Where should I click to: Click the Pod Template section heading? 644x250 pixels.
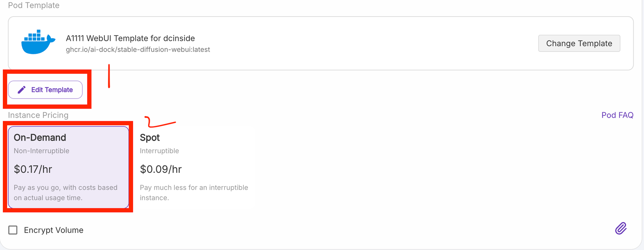(x=34, y=5)
